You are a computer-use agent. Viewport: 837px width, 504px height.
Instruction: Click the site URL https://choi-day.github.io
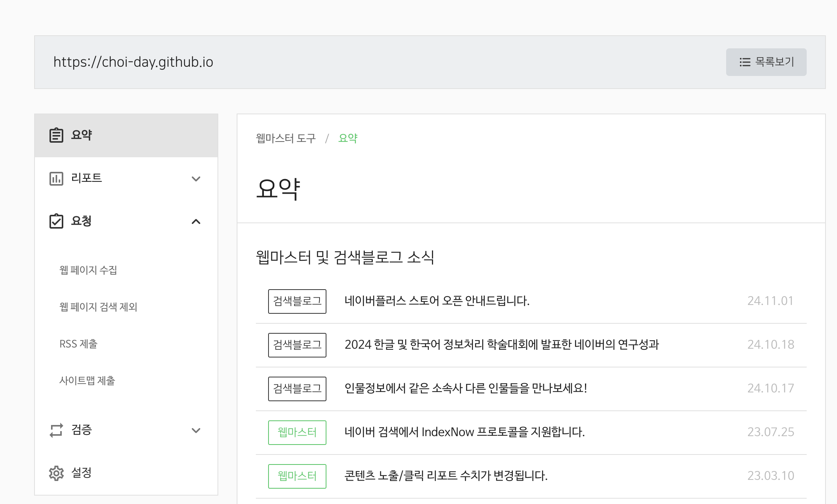[x=133, y=62]
